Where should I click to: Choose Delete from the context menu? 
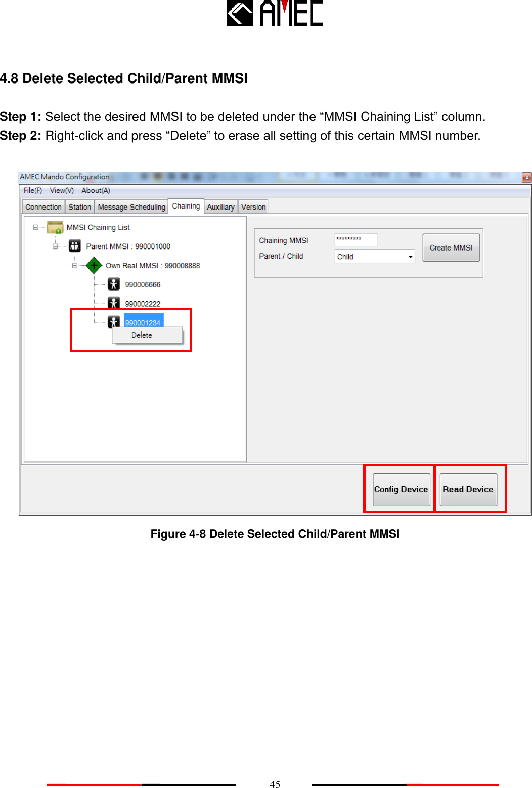(147, 335)
